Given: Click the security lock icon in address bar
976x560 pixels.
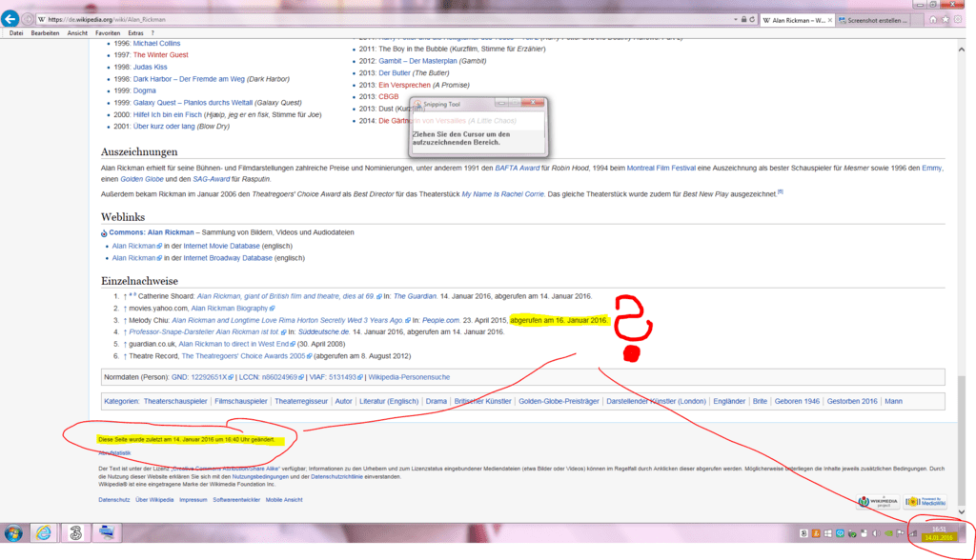Looking at the screenshot, I should pos(743,19).
